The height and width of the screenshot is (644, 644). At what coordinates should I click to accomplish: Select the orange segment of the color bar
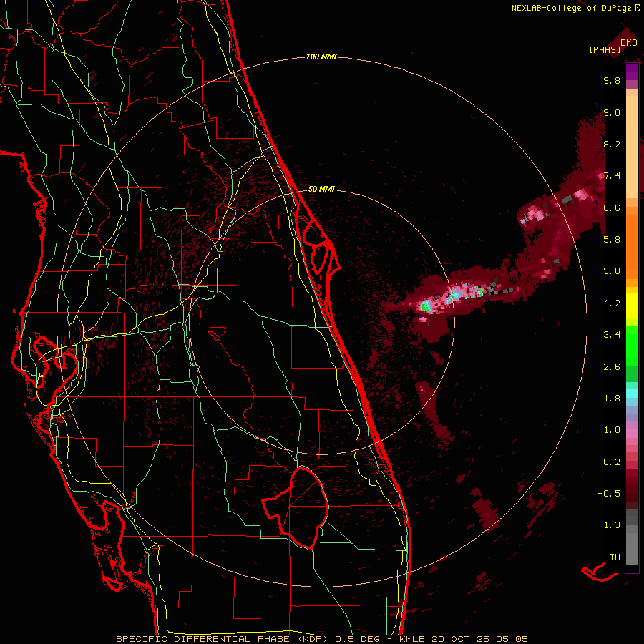coord(632,243)
